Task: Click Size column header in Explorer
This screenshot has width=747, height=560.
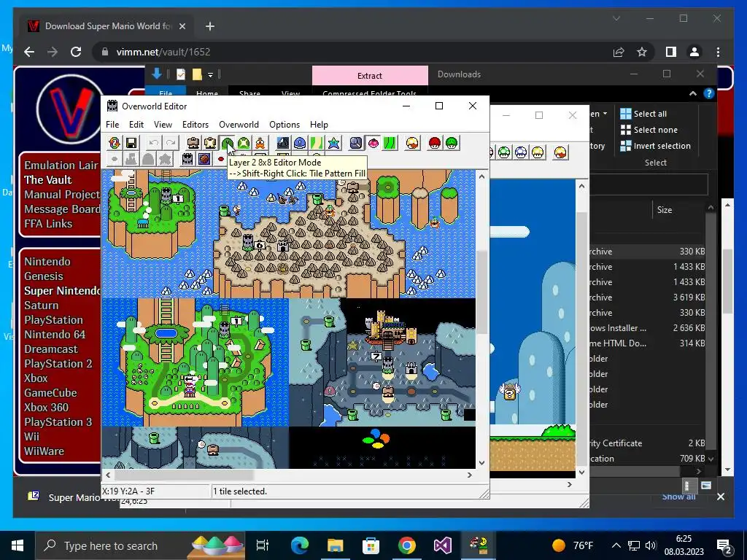Action: coord(664,209)
